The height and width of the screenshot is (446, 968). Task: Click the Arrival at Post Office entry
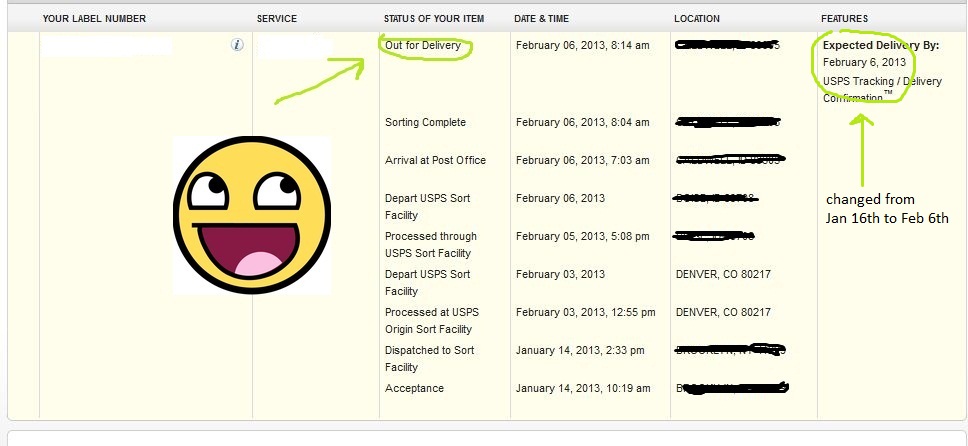pyautogui.click(x=435, y=160)
